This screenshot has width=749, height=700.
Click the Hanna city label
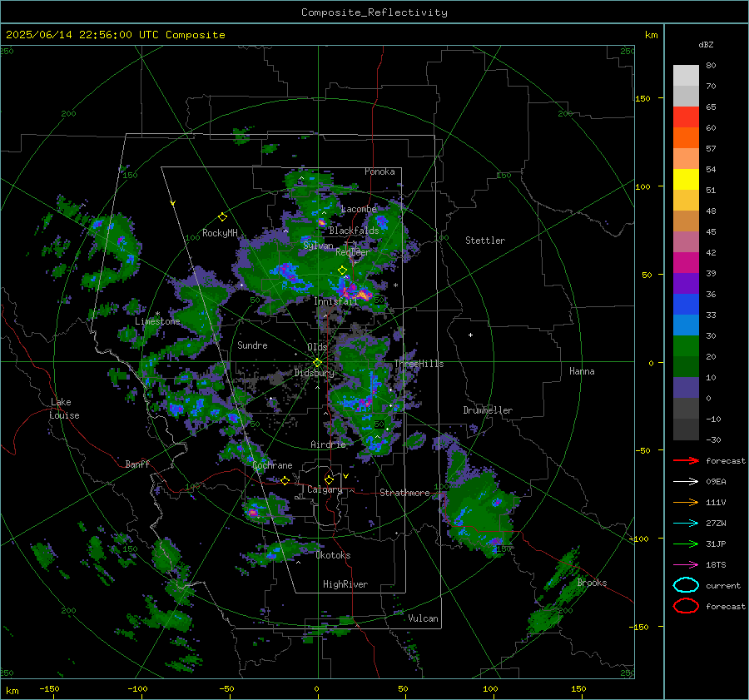point(582,371)
